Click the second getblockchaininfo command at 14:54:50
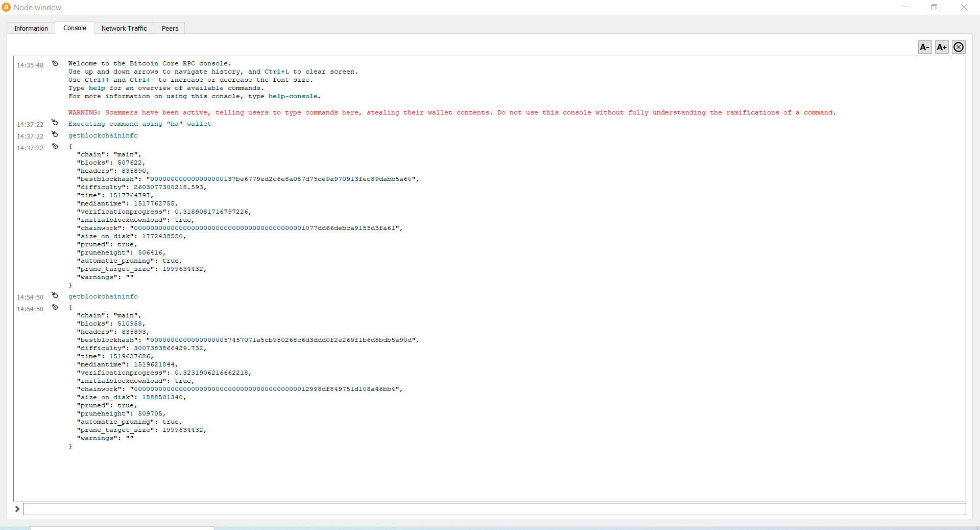The width and height of the screenshot is (980, 530). coord(103,296)
